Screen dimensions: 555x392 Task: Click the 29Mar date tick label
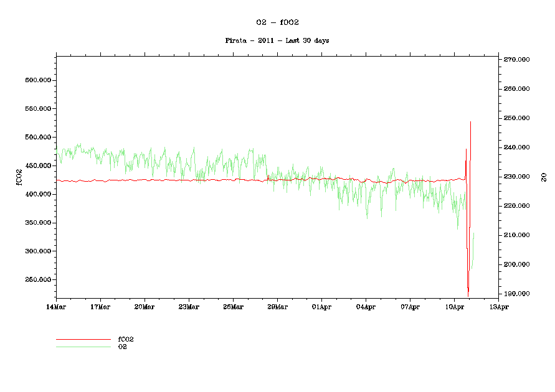tap(277, 307)
